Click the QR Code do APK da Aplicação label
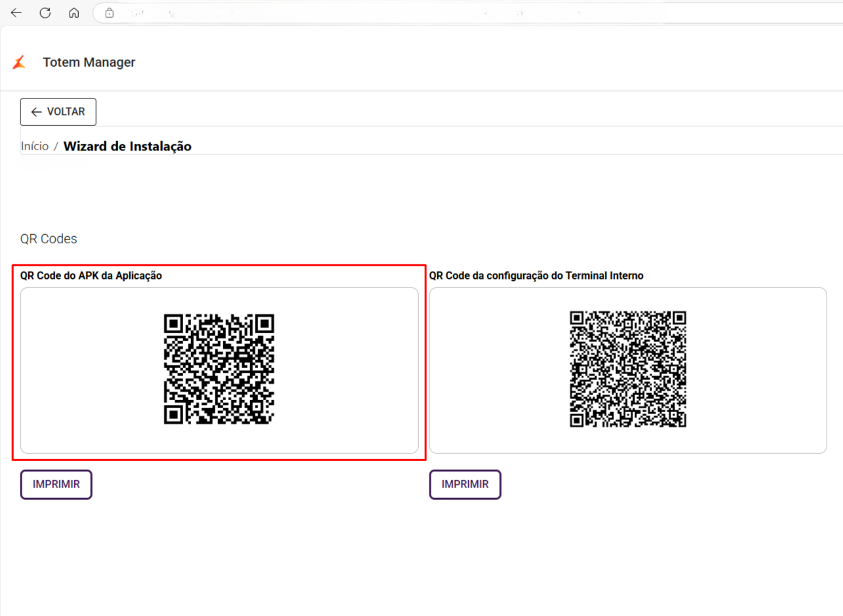Viewport: 843px width, 616px height. click(91, 276)
